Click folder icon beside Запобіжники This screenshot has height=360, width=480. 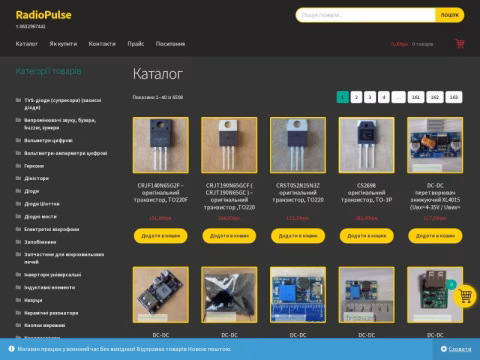click(18, 242)
